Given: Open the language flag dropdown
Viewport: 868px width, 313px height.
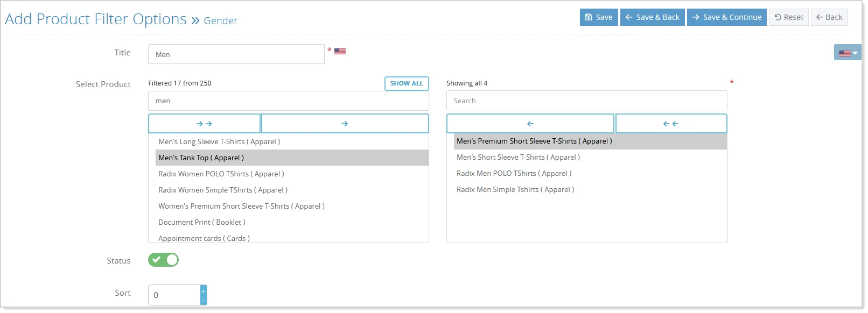Looking at the screenshot, I should coord(848,53).
